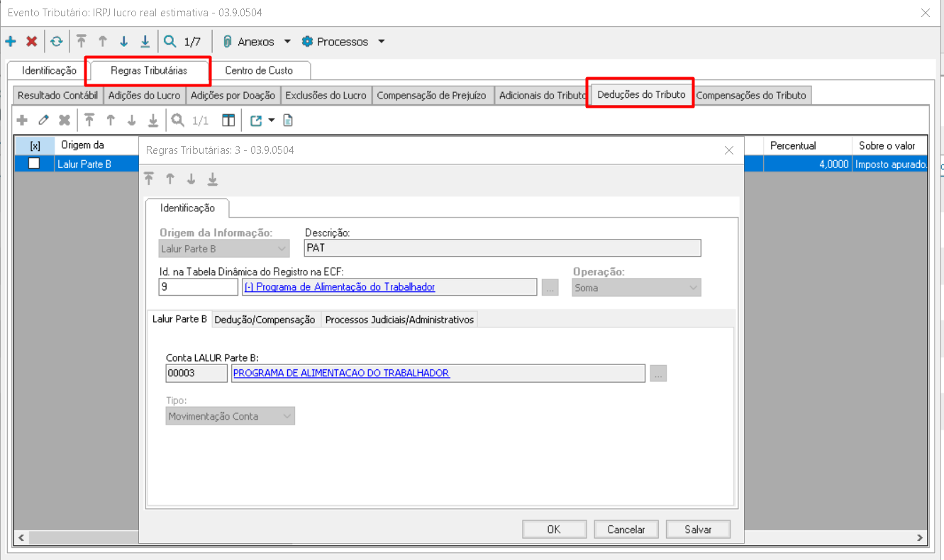
Task: Switch to the Dedução/Compensação tab
Action: 265,320
